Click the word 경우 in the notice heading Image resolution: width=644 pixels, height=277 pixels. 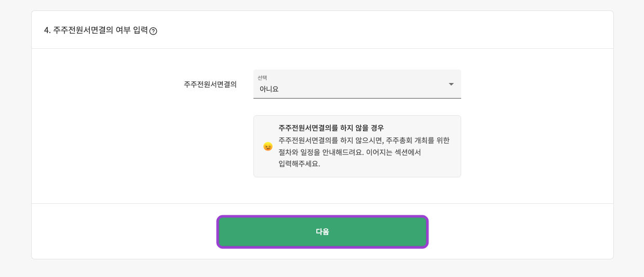tap(377, 128)
